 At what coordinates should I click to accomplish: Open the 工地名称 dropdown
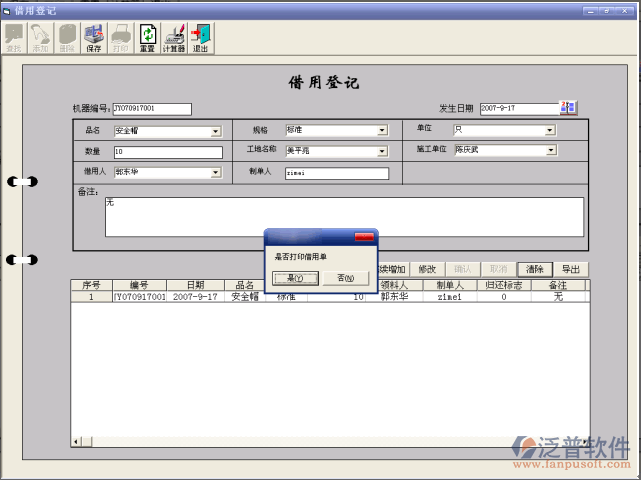click(382, 152)
